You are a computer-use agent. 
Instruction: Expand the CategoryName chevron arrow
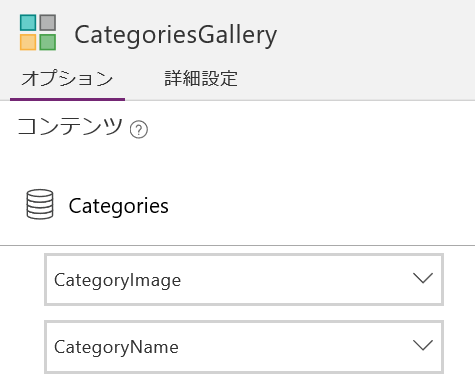[423, 345]
